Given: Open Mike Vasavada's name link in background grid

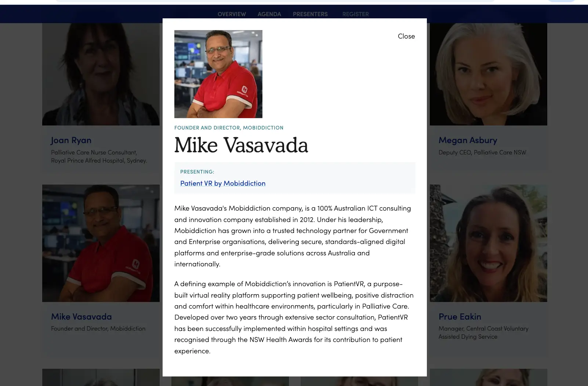Looking at the screenshot, I should (x=81, y=317).
